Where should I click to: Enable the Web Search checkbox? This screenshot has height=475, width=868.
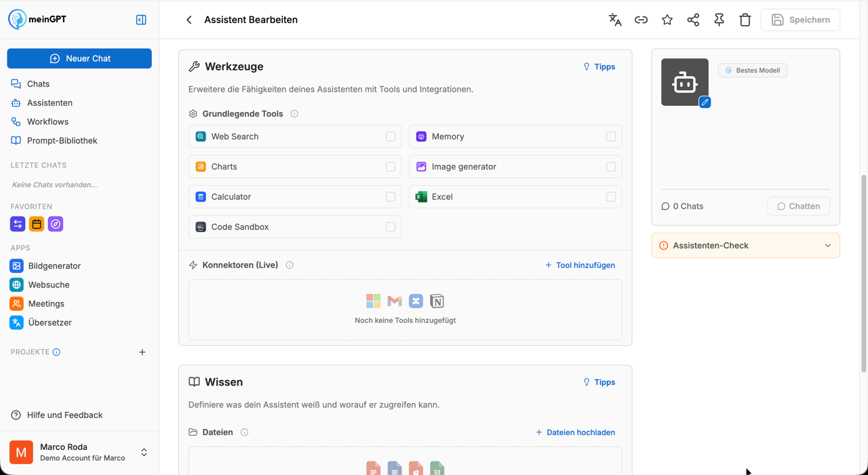391,136
